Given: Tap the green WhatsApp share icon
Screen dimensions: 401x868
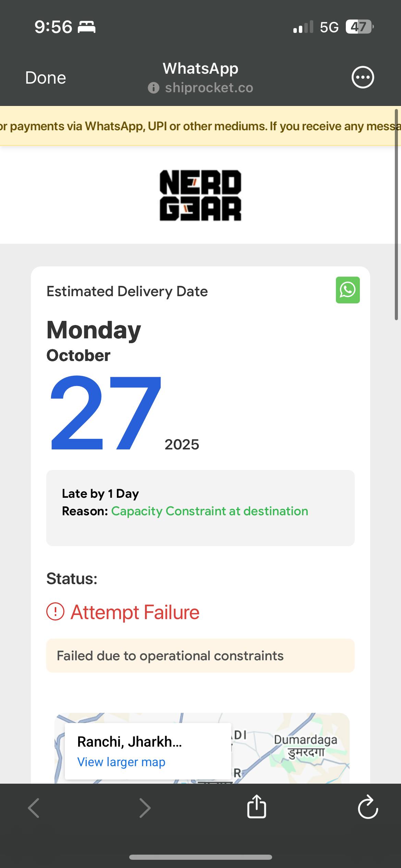Looking at the screenshot, I should pos(348,290).
